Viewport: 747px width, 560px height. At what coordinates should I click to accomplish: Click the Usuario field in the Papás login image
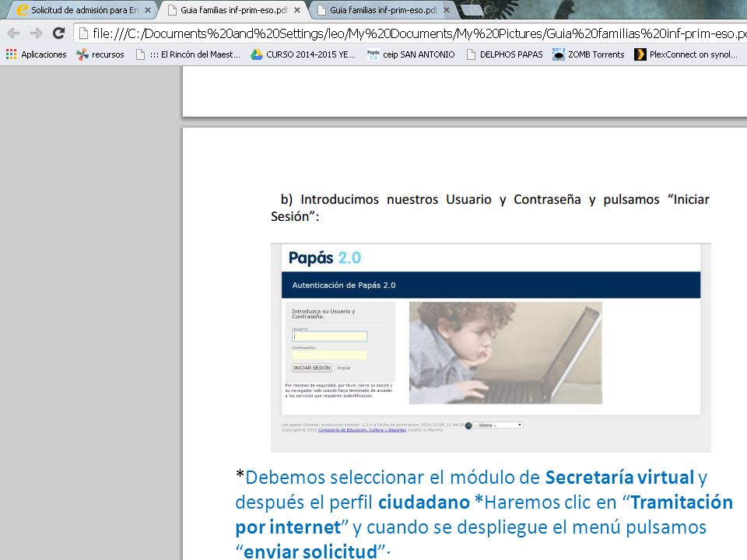329,336
